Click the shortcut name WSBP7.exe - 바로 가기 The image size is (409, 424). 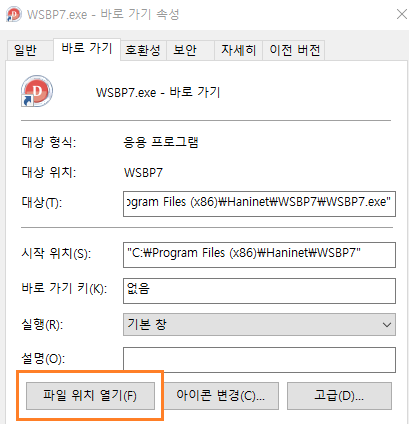(158, 92)
